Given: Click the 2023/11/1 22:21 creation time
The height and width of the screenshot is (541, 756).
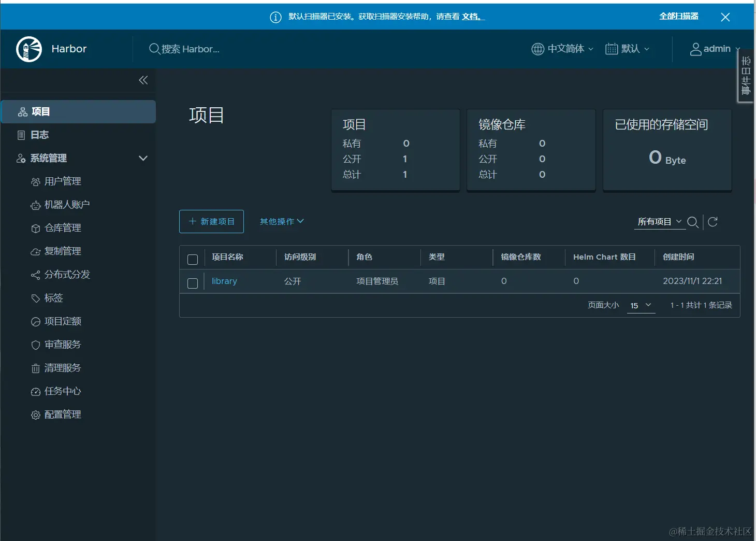Looking at the screenshot, I should pos(692,281).
